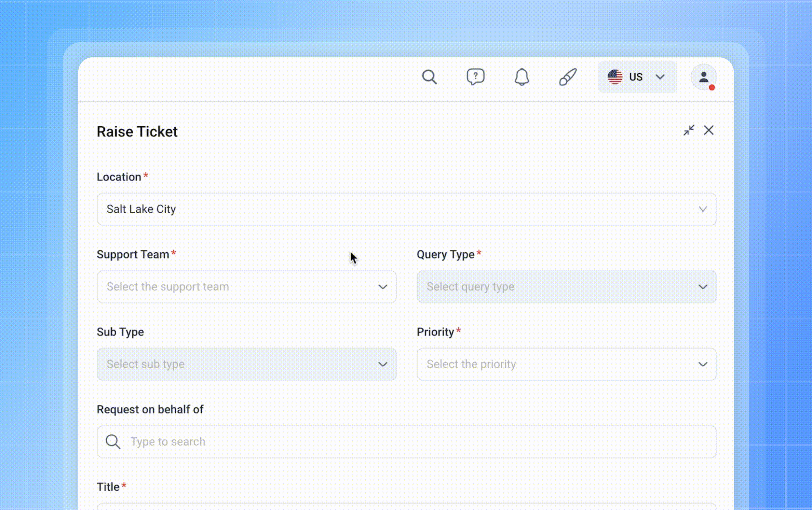812x510 pixels.
Task: Click the Raise Ticket heading
Action: (x=137, y=131)
